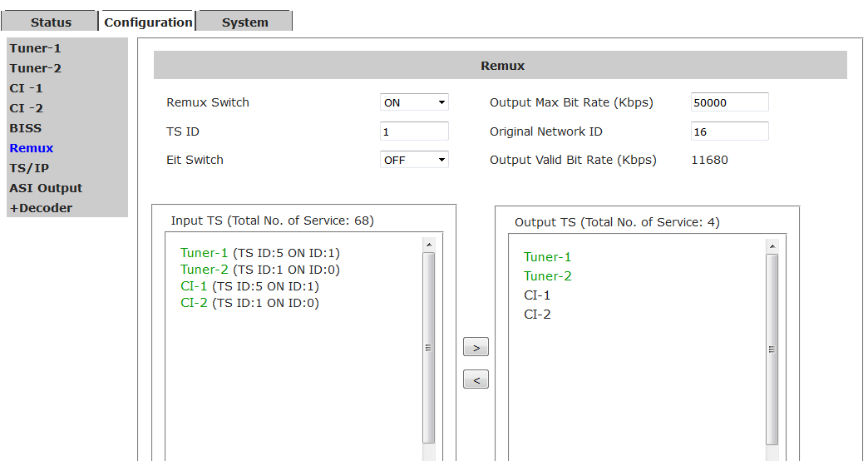
Task: Focus the Original Network ID field
Action: [x=729, y=131]
